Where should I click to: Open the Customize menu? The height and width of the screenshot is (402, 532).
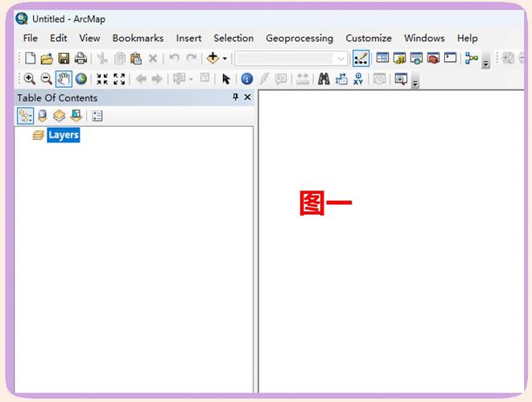369,39
